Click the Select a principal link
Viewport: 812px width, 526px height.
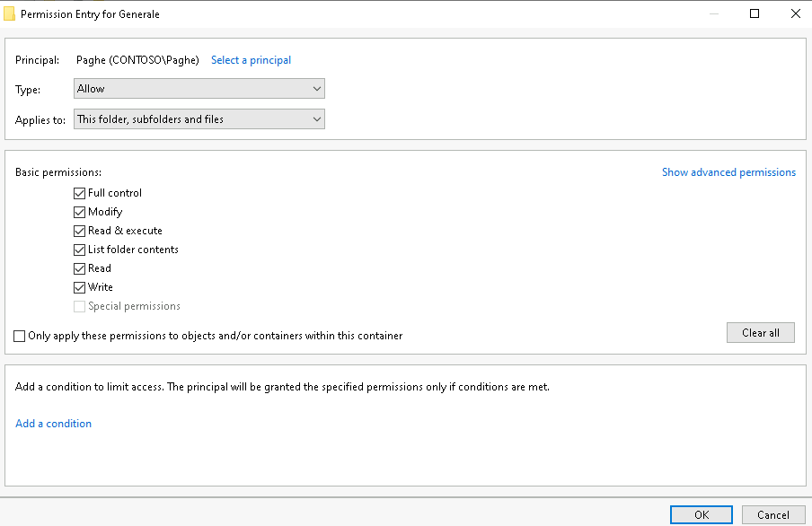[x=252, y=60]
